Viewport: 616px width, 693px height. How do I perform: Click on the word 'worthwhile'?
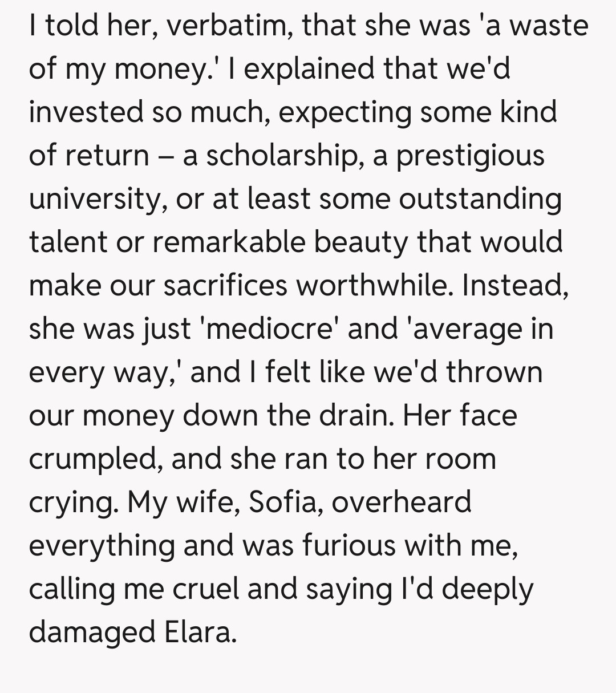click(374, 285)
